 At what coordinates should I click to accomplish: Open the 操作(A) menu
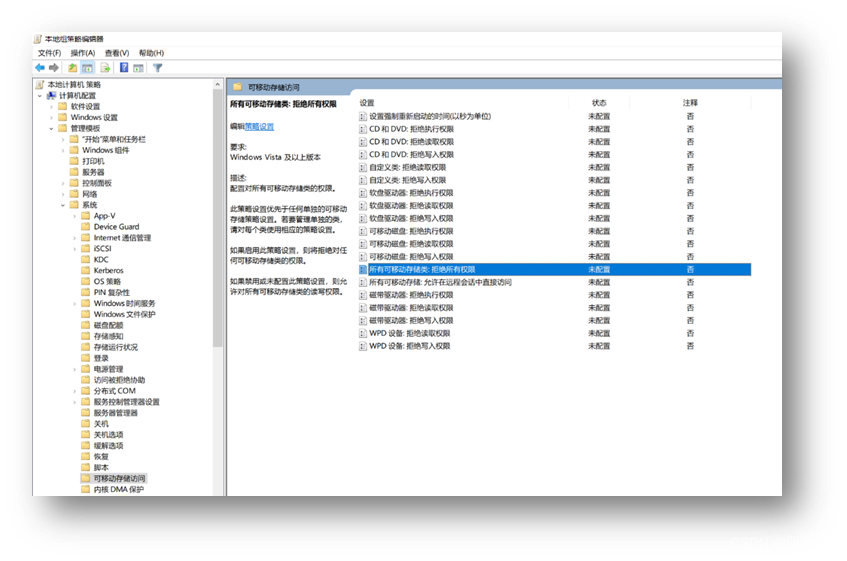83,53
